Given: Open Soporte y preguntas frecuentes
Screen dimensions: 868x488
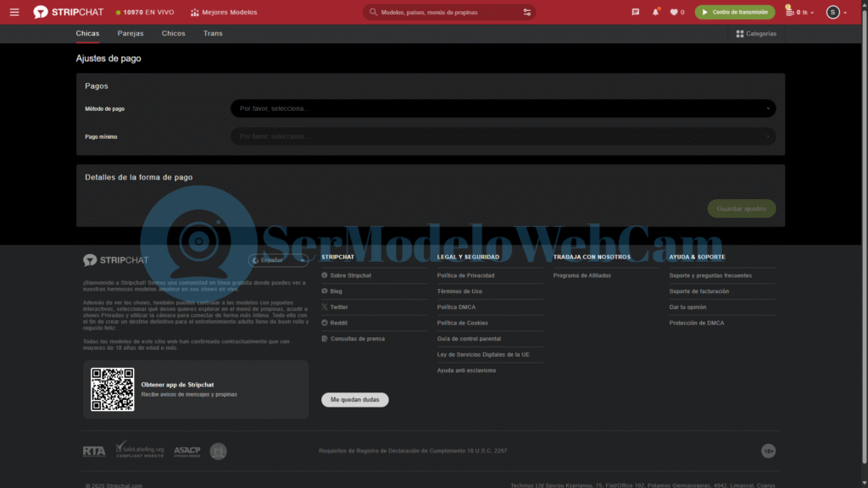Looking at the screenshot, I should 710,275.
